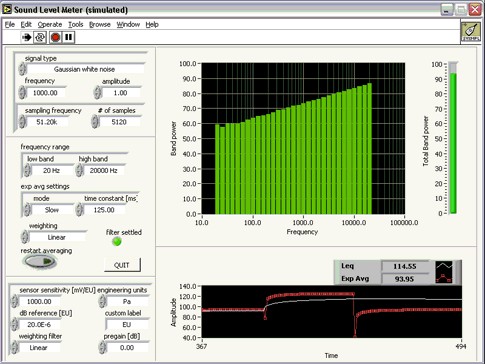This screenshot has width=485, height=364.
Task: Click the frequency spinner arrows
Action: pyautogui.click(x=22, y=92)
